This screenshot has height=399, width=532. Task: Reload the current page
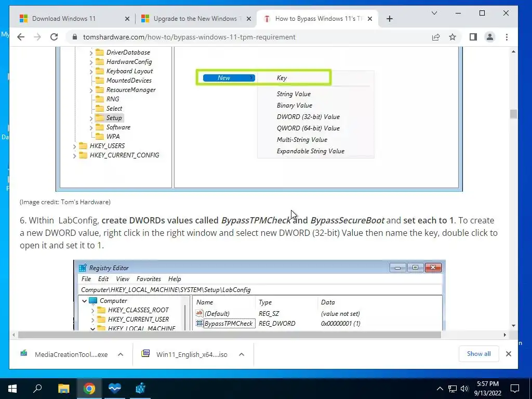click(54, 37)
